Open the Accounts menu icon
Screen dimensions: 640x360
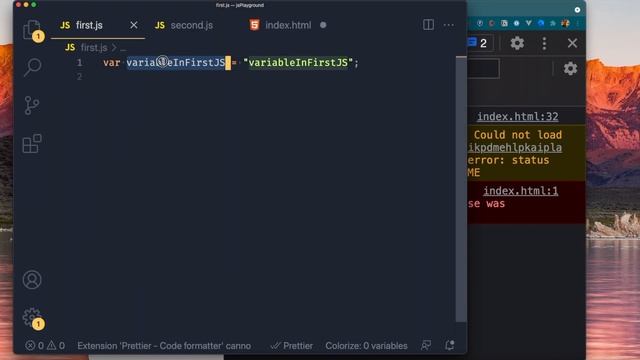pos(32,280)
